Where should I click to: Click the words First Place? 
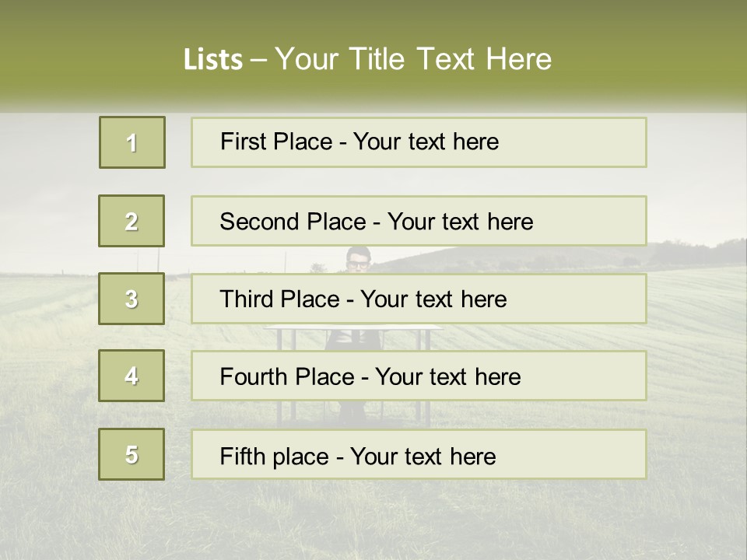click(276, 142)
